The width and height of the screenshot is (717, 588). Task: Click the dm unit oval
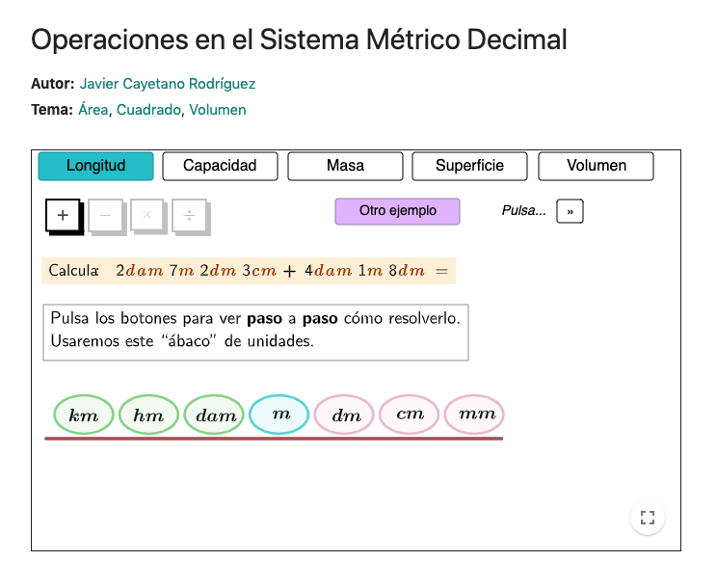click(346, 415)
